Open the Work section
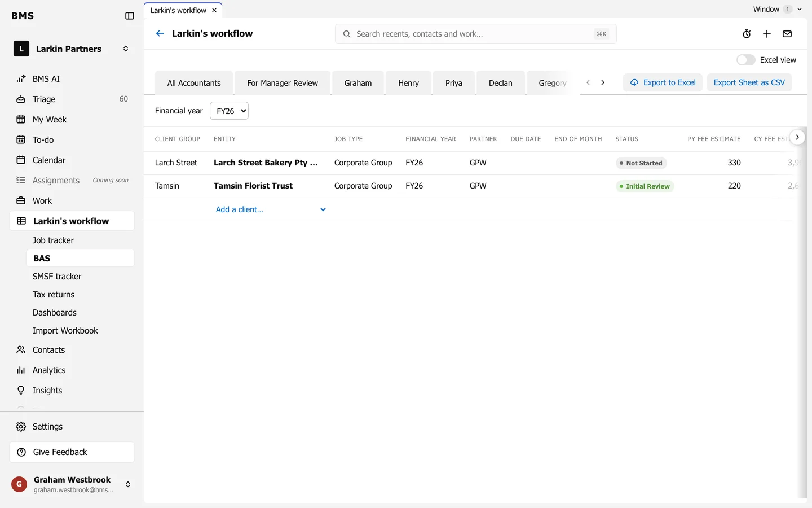 click(72, 200)
